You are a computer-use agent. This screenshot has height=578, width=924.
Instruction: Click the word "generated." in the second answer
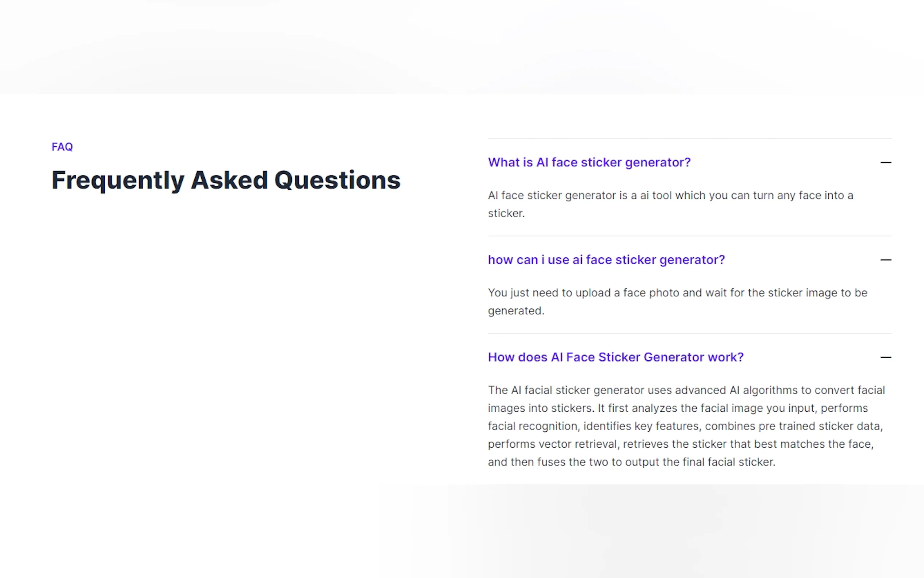[516, 311]
